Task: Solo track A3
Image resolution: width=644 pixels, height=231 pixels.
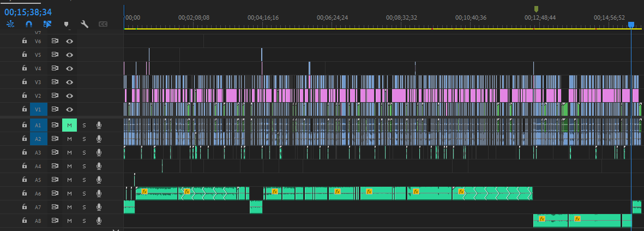Action: (84, 152)
